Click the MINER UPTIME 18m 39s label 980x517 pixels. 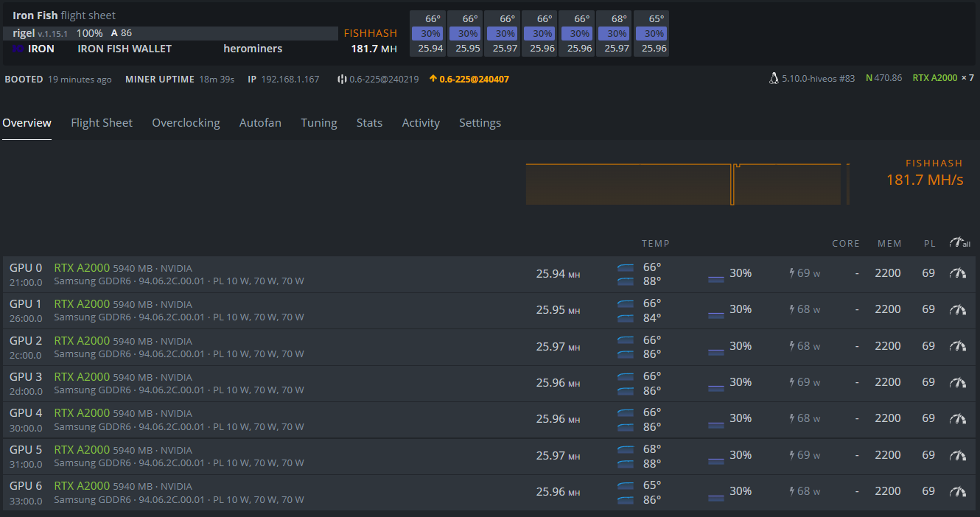pos(180,79)
